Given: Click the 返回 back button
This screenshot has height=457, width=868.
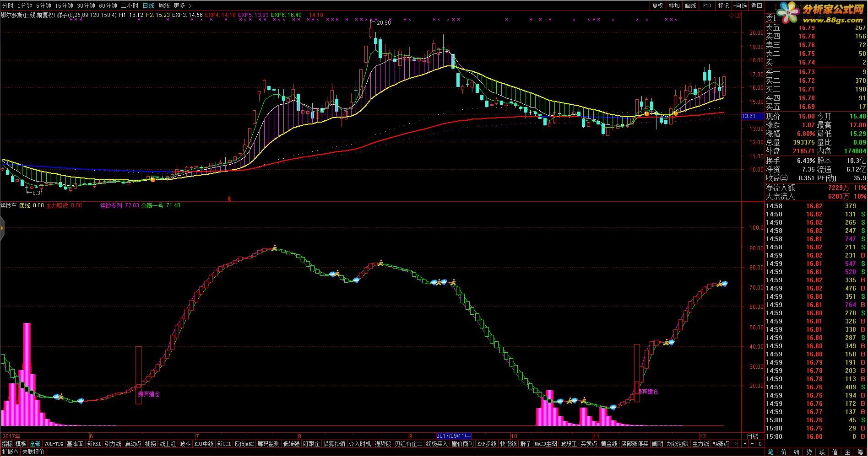Looking at the screenshot, I should tap(757, 5).
